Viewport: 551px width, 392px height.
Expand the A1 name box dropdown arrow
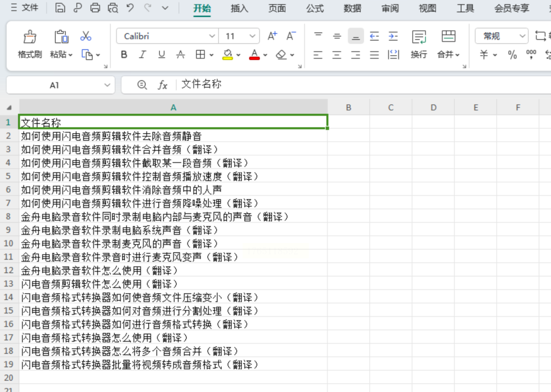pos(107,85)
